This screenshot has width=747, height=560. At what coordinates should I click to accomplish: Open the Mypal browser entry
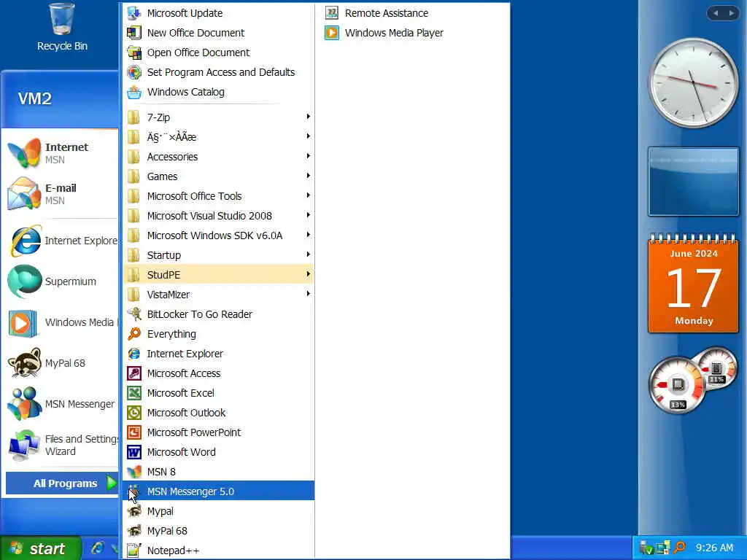219,511
